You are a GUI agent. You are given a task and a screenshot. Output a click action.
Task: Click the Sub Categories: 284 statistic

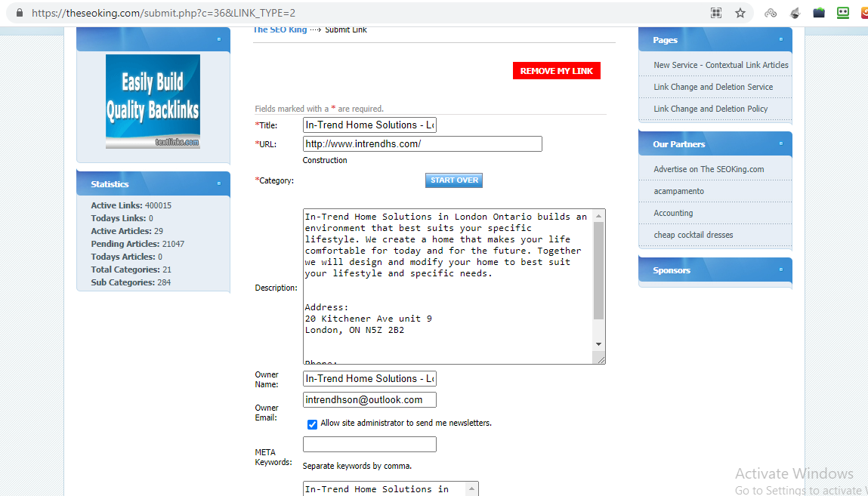point(131,282)
